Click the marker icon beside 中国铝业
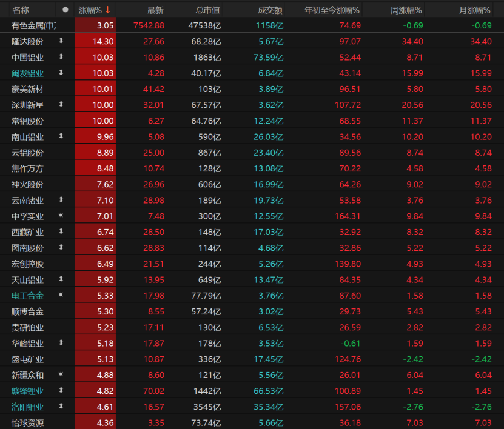 click(x=61, y=57)
